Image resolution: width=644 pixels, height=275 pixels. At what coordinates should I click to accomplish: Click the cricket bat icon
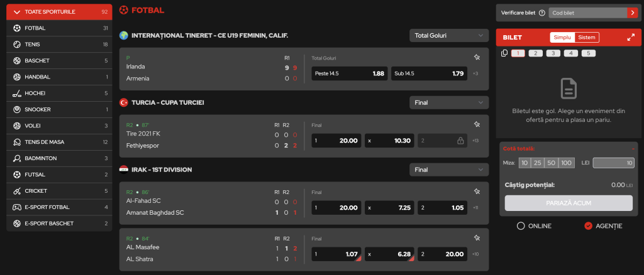17,191
